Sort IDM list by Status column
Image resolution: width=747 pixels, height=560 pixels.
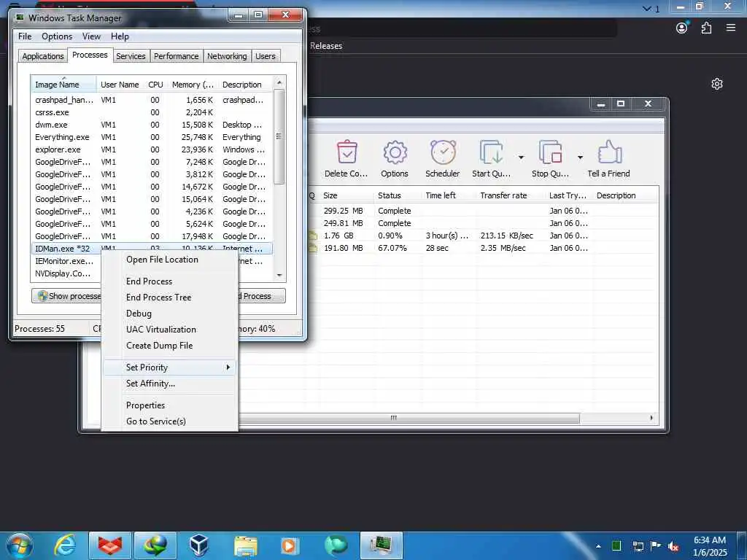click(x=390, y=195)
